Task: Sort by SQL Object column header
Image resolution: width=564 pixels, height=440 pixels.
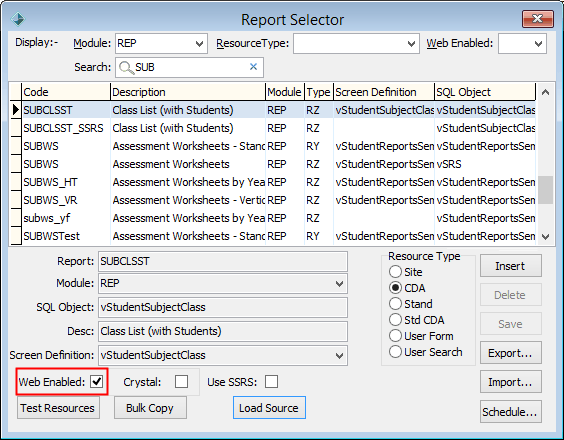Action: coord(485,92)
